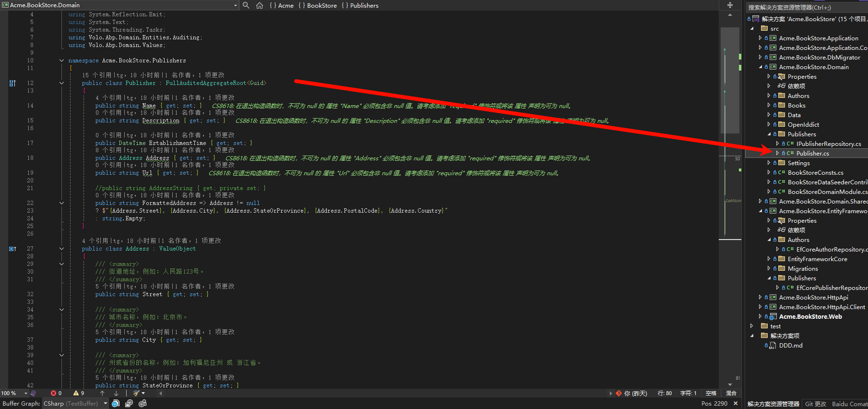This screenshot has width=868, height=409.
Task: Click the search magnifier in navigation bar
Action: [x=246, y=5]
